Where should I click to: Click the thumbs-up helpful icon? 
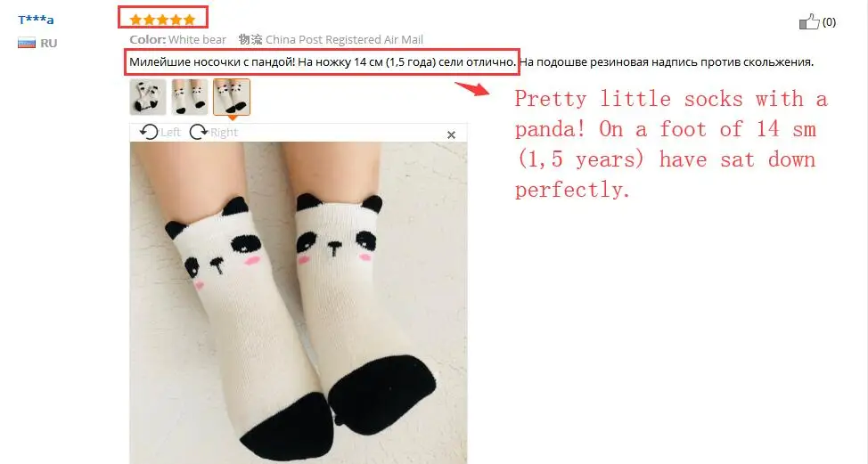point(809,21)
